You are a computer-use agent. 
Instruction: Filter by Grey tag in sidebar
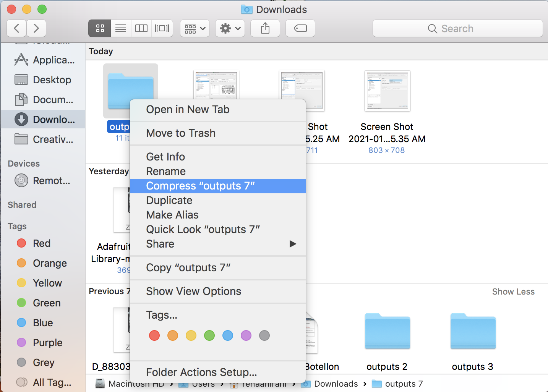[x=43, y=363]
